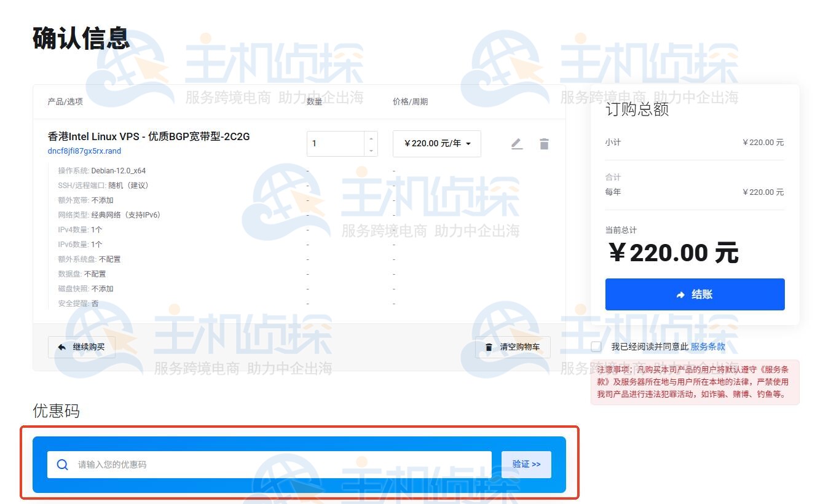Open the ¥220.00 元/年 pricing period dropdown
This screenshot has width=815, height=504.
pyautogui.click(x=436, y=143)
